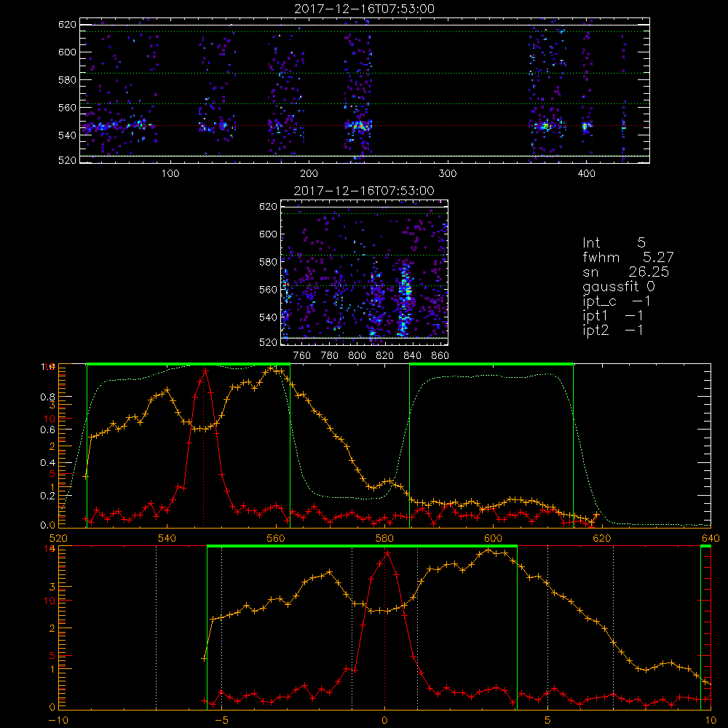Click x-axis label 300 in the top image
Screen dimensions: 728x728
tap(448, 174)
